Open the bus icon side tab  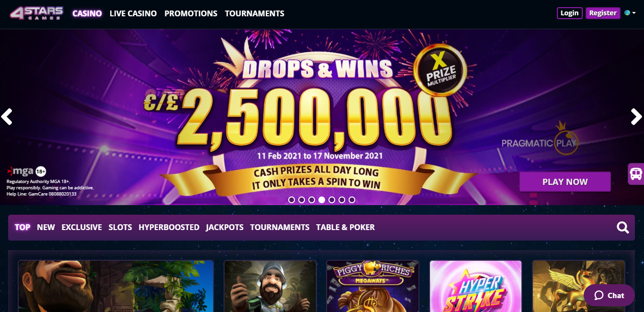pyautogui.click(x=636, y=173)
